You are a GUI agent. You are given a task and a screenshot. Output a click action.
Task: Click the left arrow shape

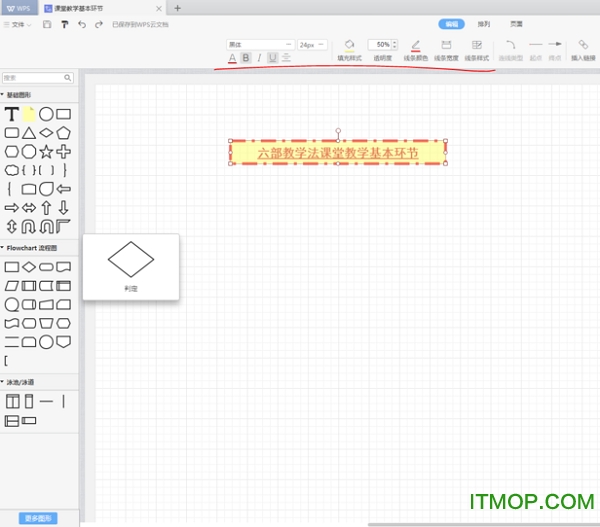coord(64,188)
